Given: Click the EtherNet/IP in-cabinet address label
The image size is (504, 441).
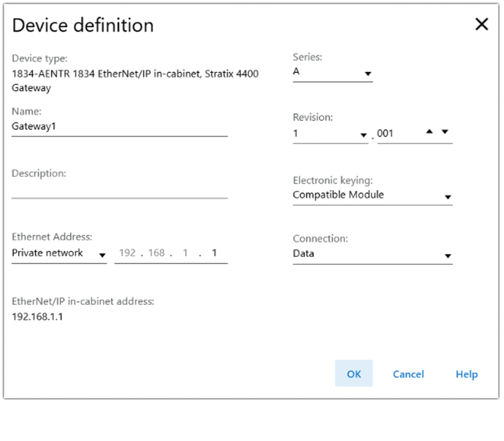Looking at the screenshot, I should [83, 301].
